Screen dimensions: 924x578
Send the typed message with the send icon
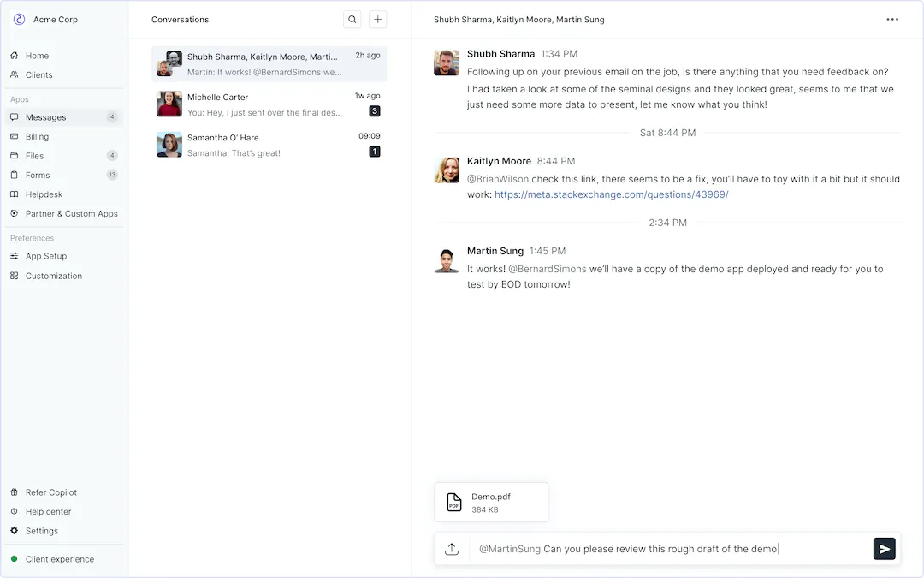[x=884, y=548]
